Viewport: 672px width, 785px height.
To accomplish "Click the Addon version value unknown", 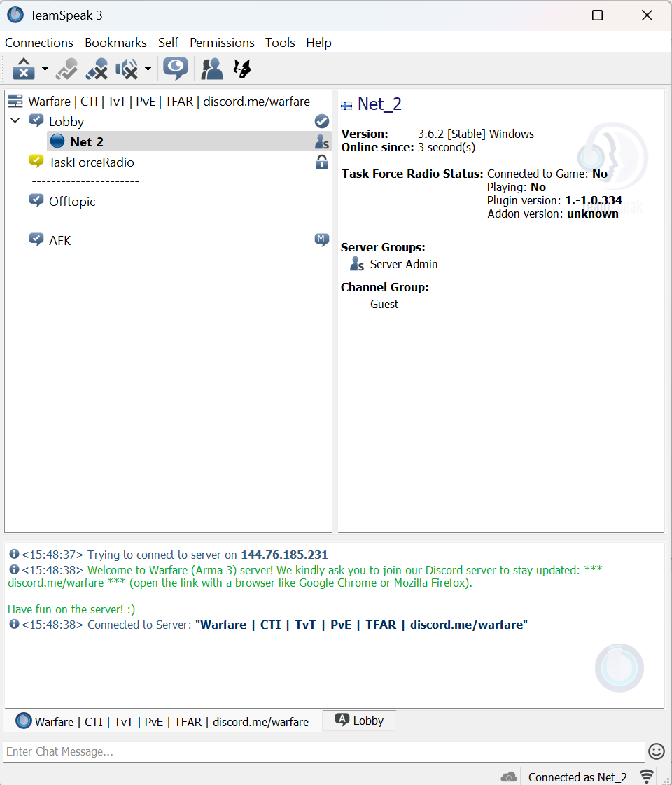I will pyautogui.click(x=592, y=214).
